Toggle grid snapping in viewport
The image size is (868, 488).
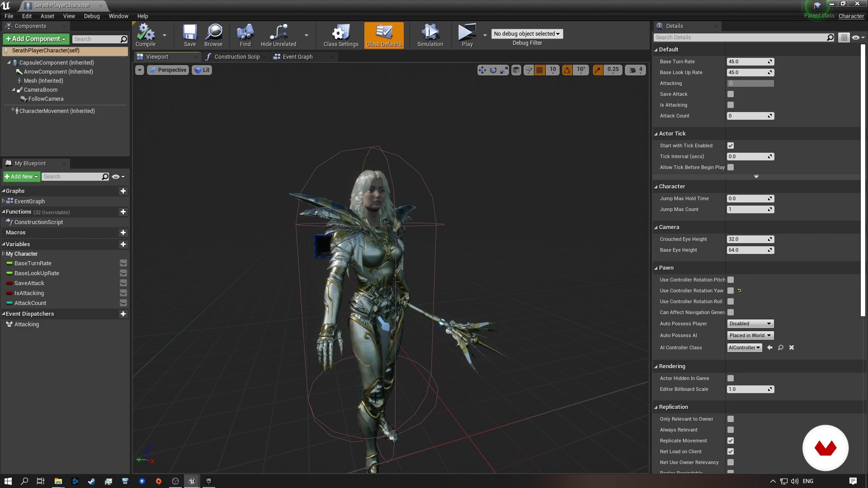click(x=540, y=70)
